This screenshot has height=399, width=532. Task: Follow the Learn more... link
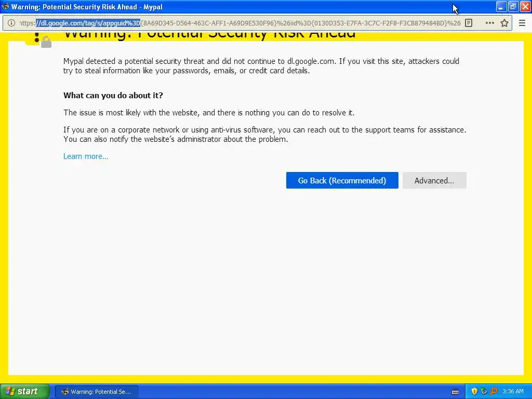click(86, 156)
